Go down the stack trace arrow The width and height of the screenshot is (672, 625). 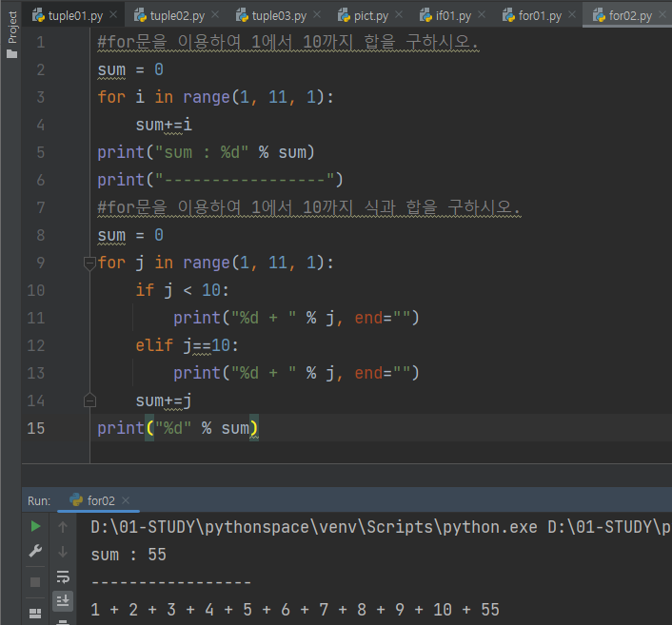[63, 552]
